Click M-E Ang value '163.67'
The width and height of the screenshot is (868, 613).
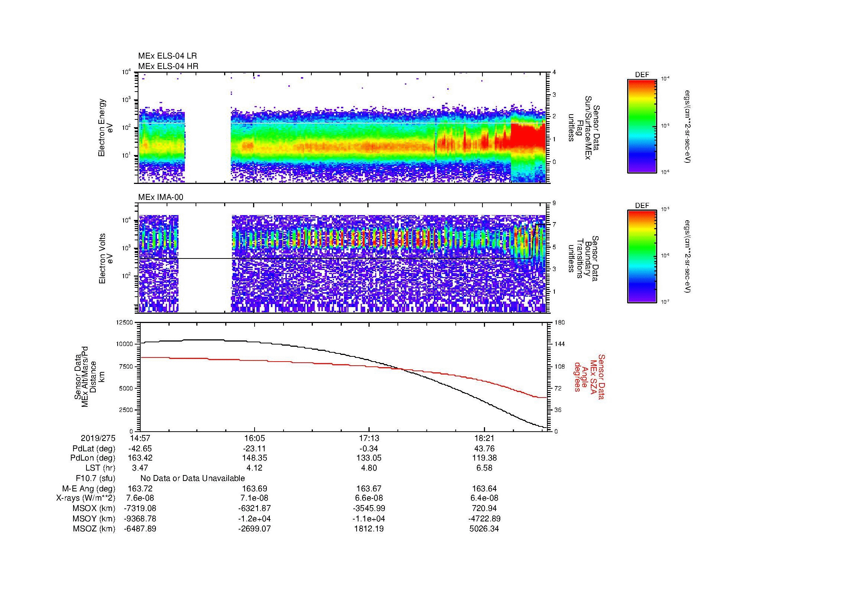369,489
